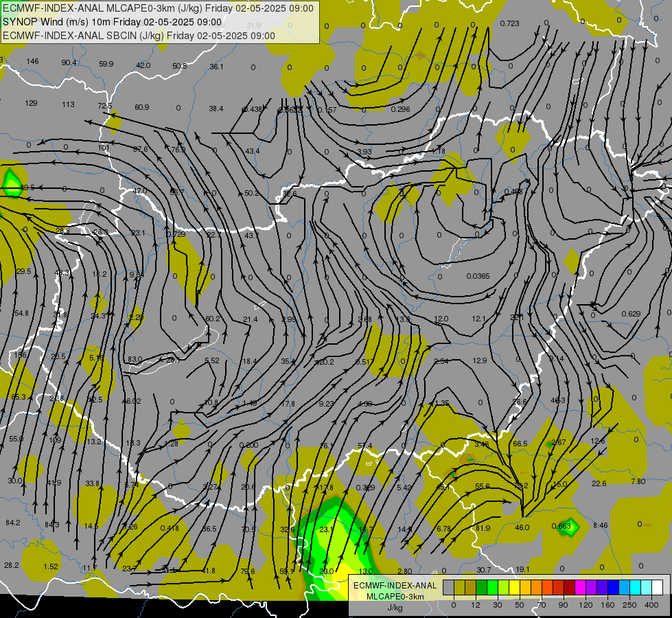The width and height of the screenshot is (672, 618).
Task: Select the SYNOP Wind 10m header line
Action: pos(113,22)
